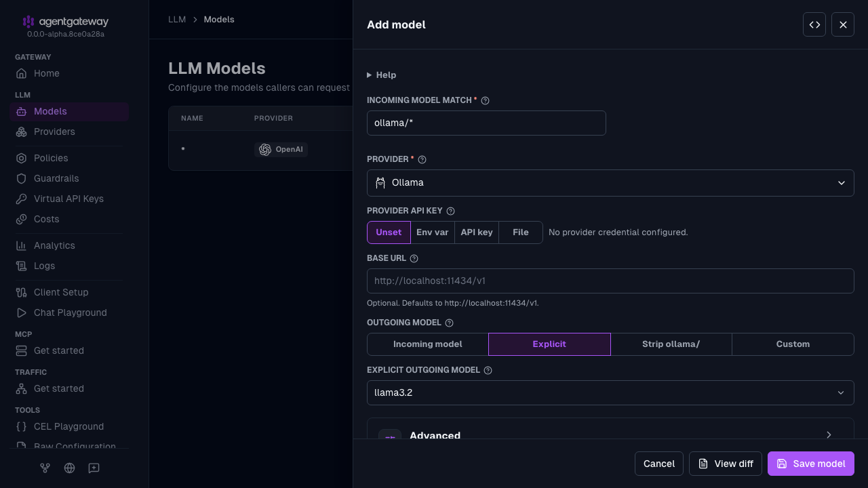Click the Policies hexagon icon

[x=22, y=158]
